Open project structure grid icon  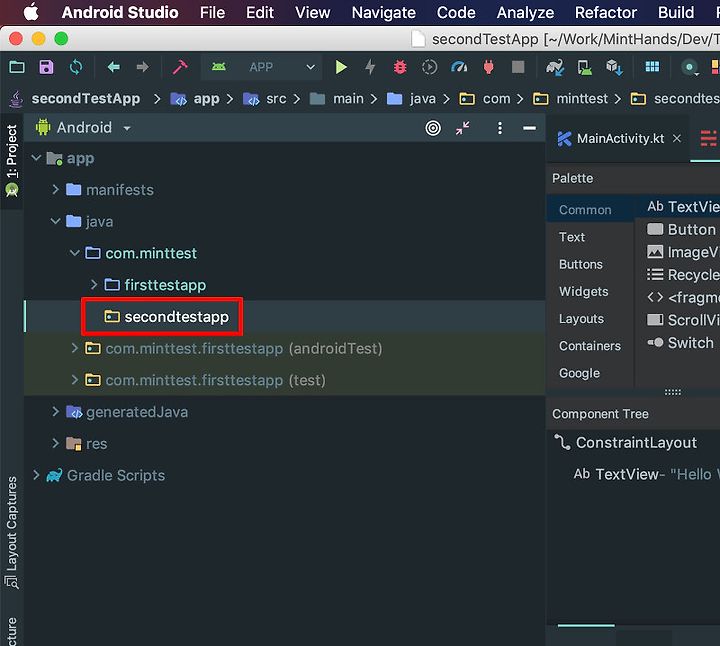(x=652, y=67)
